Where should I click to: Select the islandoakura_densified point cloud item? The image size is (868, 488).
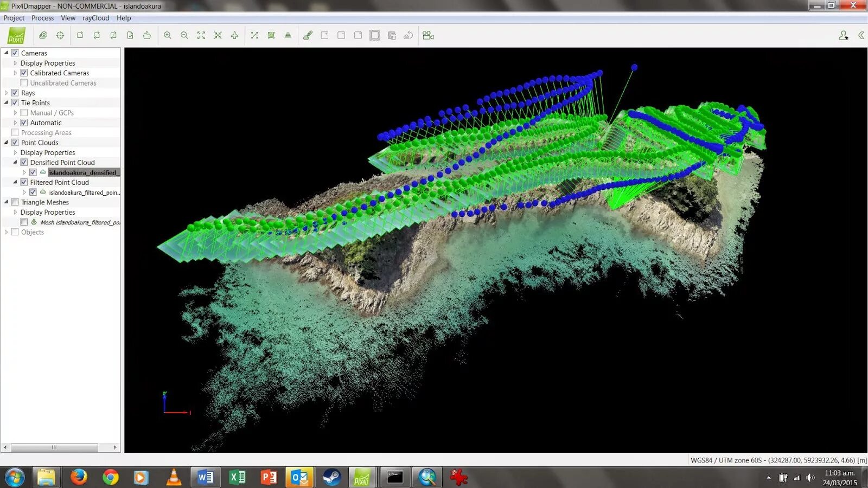(x=84, y=172)
